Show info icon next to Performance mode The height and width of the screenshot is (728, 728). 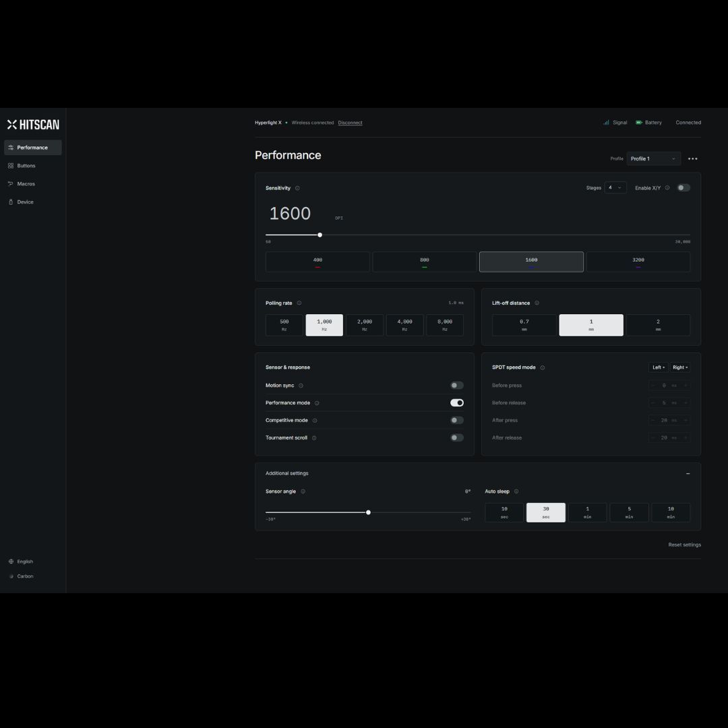(x=317, y=403)
